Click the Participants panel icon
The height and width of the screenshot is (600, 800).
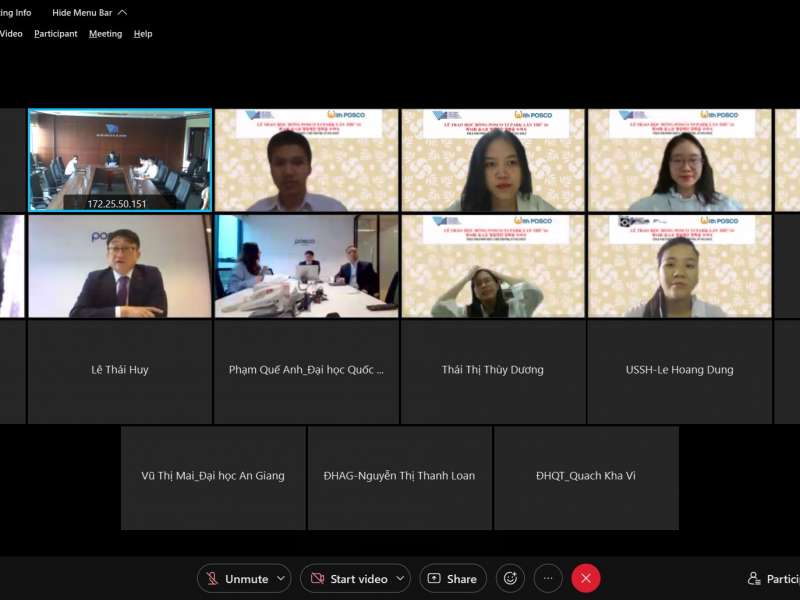point(754,579)
